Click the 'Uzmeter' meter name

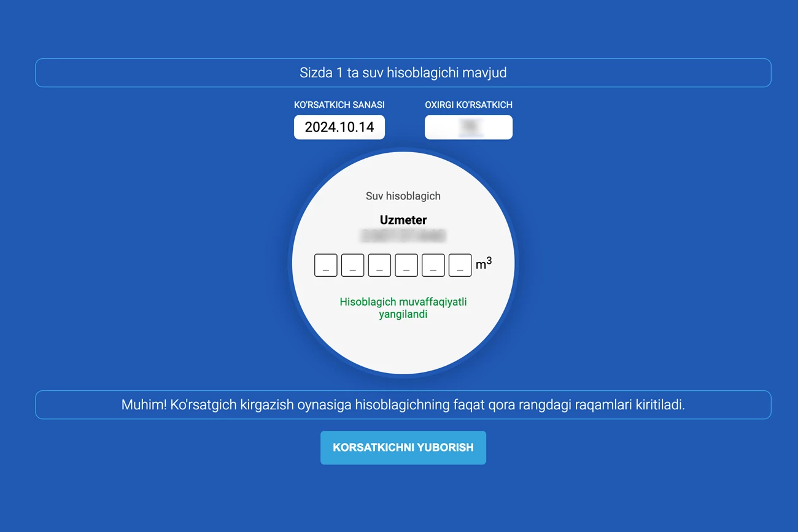click(x=403, y=220)
